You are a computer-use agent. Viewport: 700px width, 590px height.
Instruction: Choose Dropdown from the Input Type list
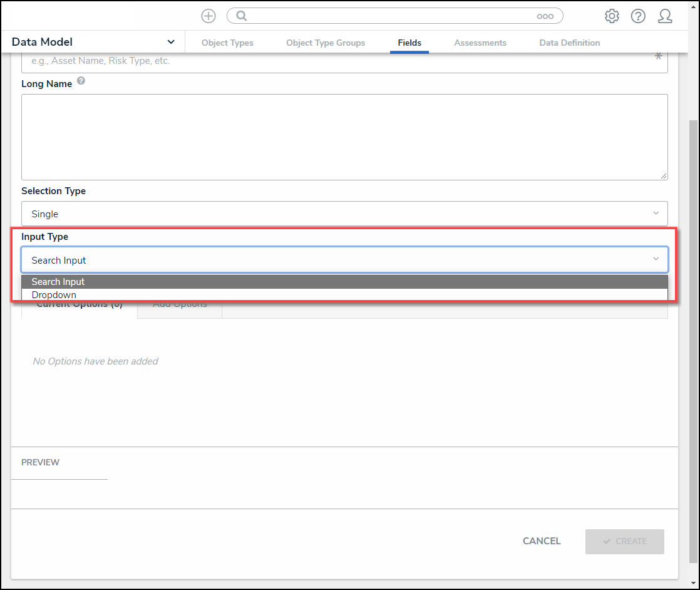point(344,295)
